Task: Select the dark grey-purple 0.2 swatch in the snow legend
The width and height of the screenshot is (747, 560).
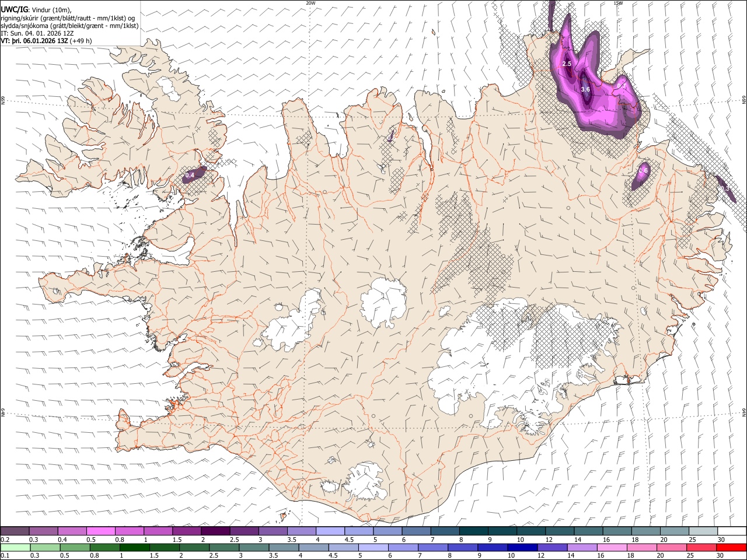Action: point(15,531)
